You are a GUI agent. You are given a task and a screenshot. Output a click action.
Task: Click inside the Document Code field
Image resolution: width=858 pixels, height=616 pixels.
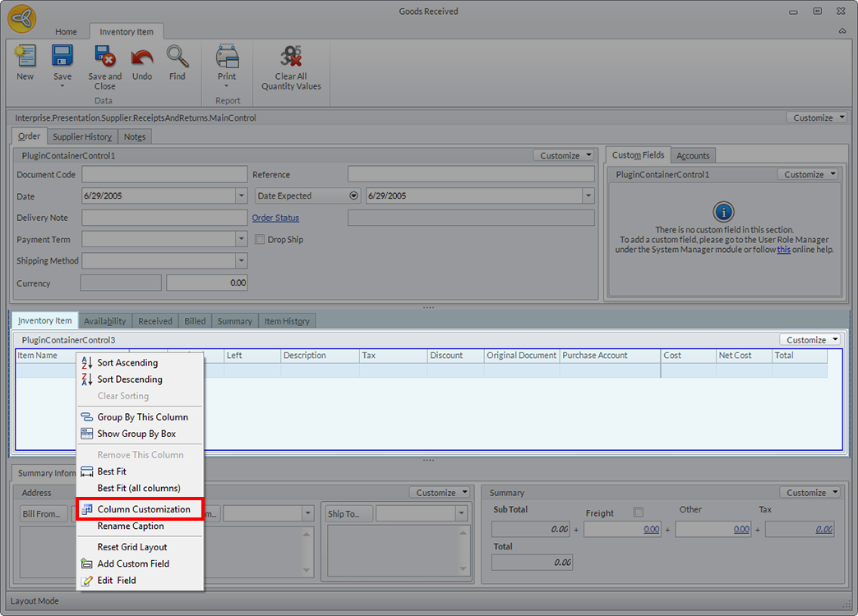tap(164, 174)
